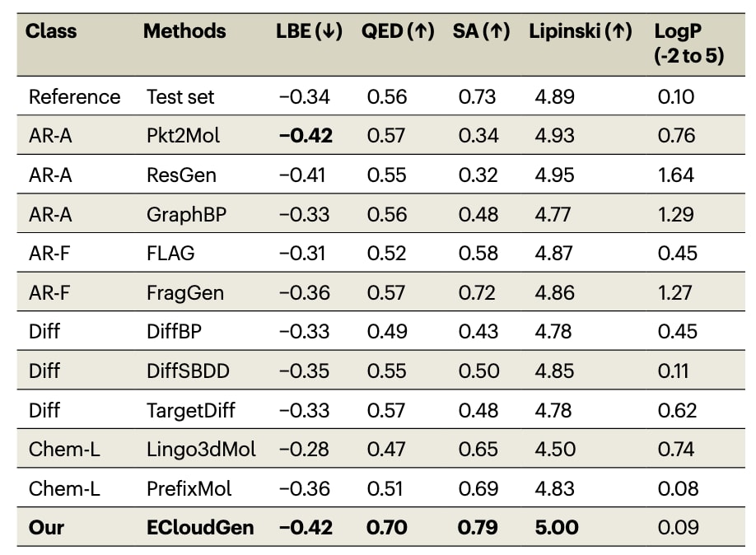Click the Class column header

(51, 31)
